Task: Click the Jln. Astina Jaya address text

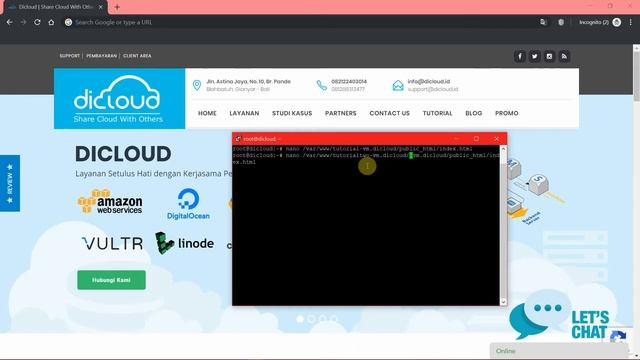Action: (248, 81)
